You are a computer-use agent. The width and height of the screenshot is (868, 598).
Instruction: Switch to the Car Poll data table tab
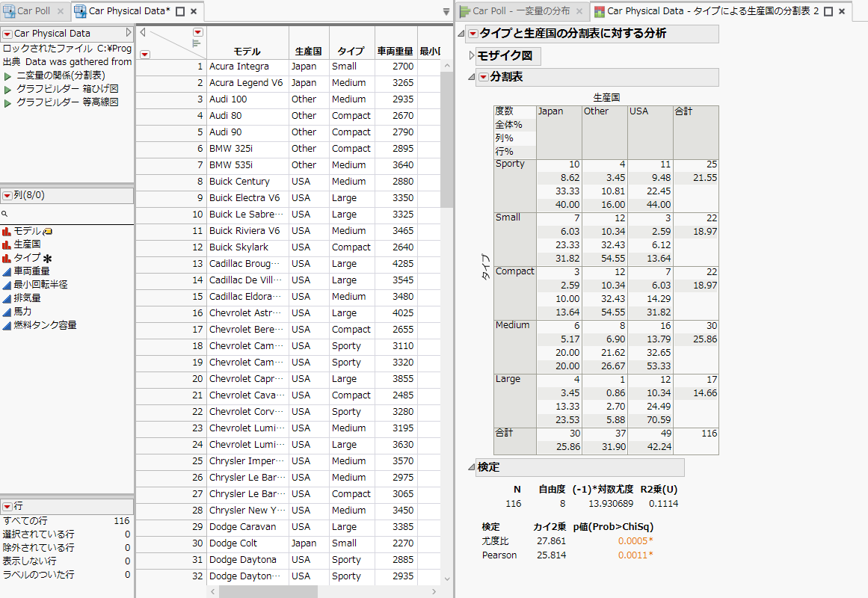click(34, 11)
